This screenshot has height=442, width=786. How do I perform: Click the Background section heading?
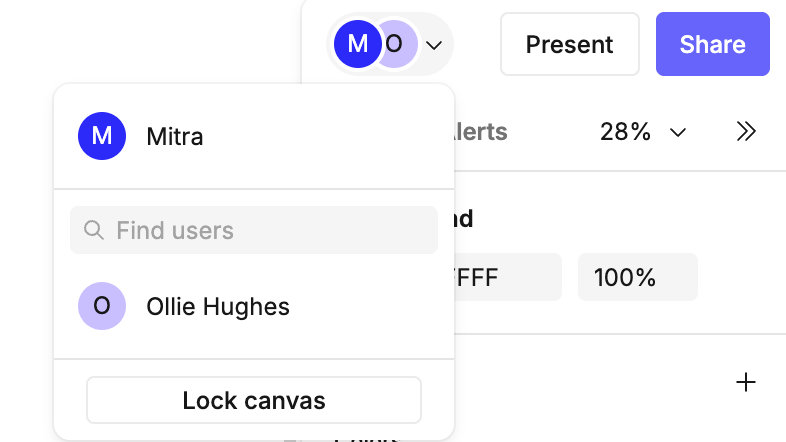(x=464, y=218)
